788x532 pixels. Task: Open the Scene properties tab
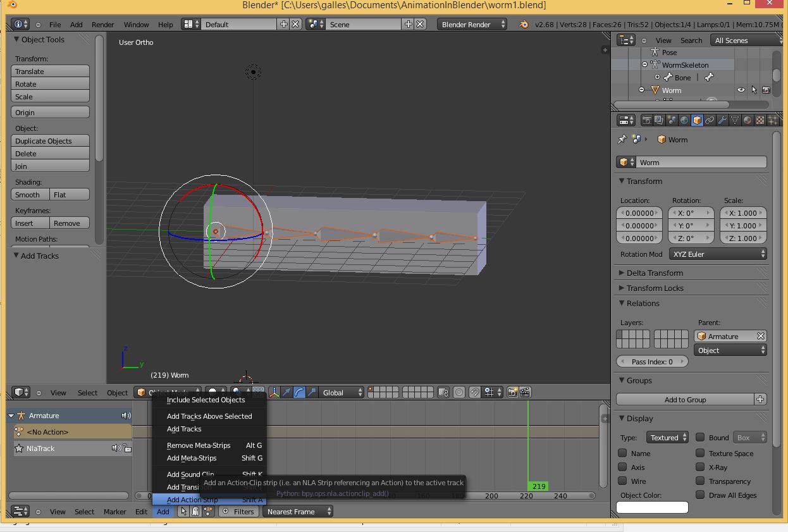coord(672,120)
